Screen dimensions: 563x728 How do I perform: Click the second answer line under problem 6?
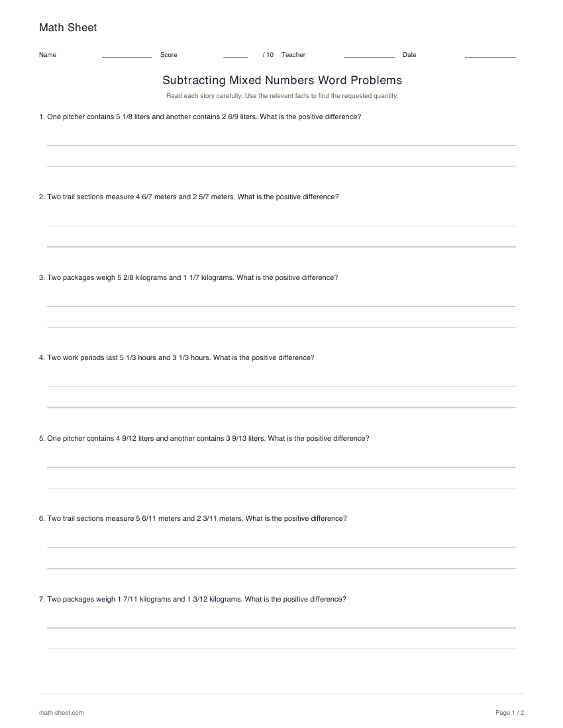[281, 569]
